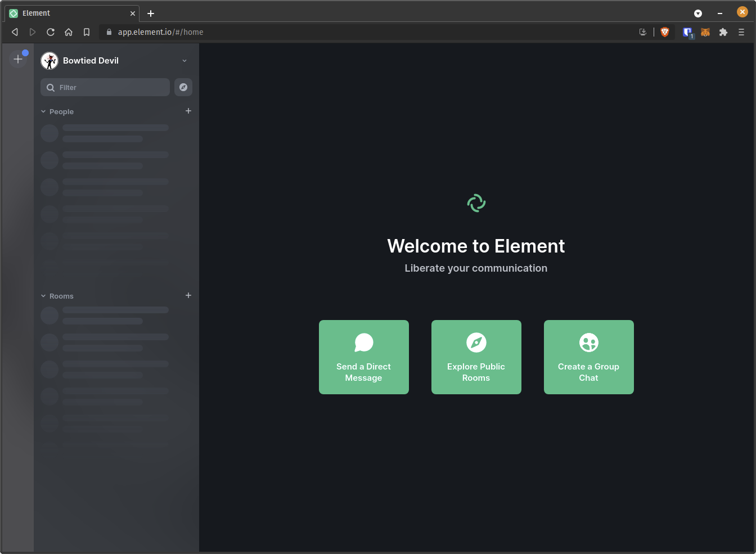Start a new chat with People plus
The width and height of the screenshot is (756, 554).
coord(188,111)
